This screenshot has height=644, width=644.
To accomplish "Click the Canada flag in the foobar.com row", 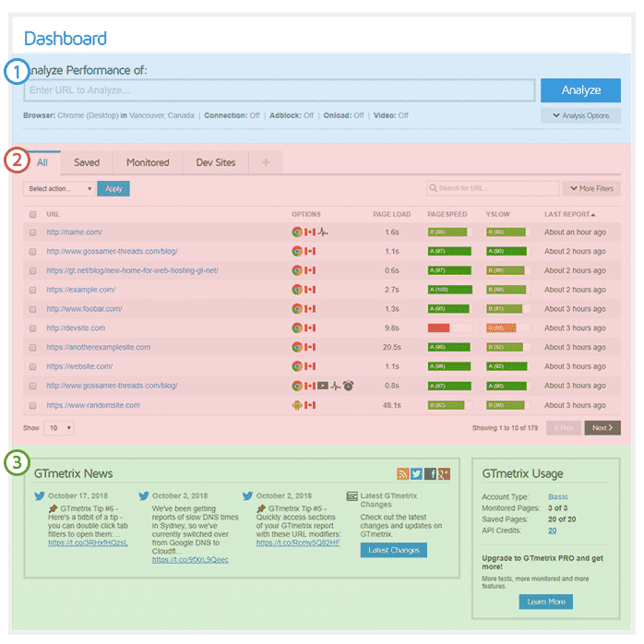I will 310,309.
